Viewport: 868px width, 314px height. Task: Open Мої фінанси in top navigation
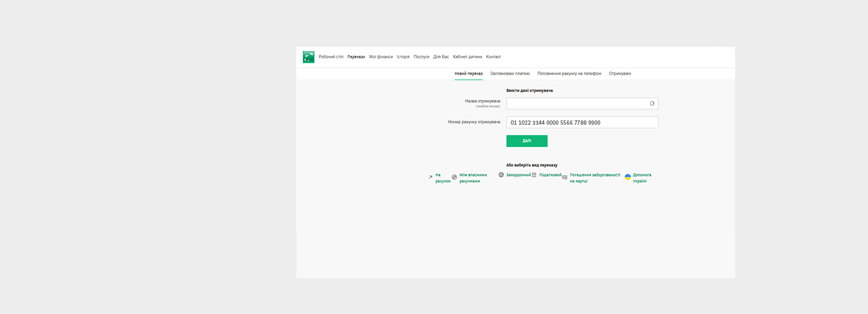tap(380, 57)
